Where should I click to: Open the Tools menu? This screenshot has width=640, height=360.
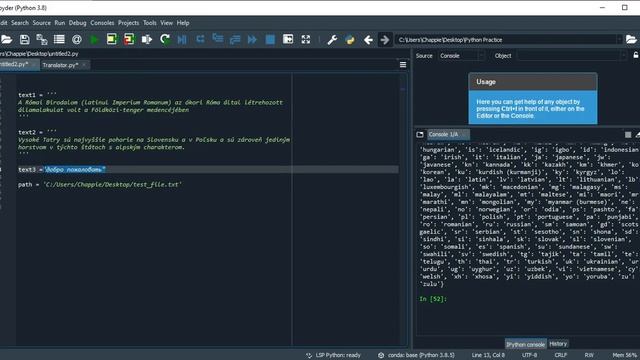click(x=150, y=23)
